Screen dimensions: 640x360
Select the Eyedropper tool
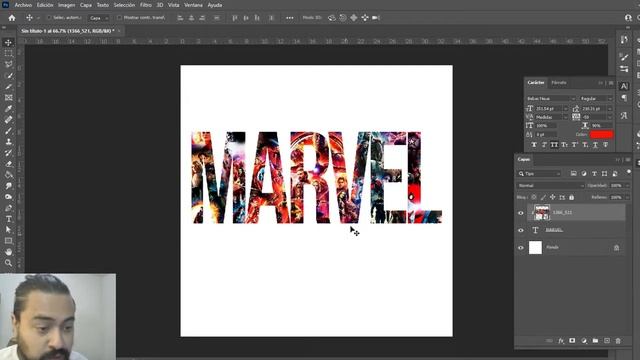tap(8, 109)
